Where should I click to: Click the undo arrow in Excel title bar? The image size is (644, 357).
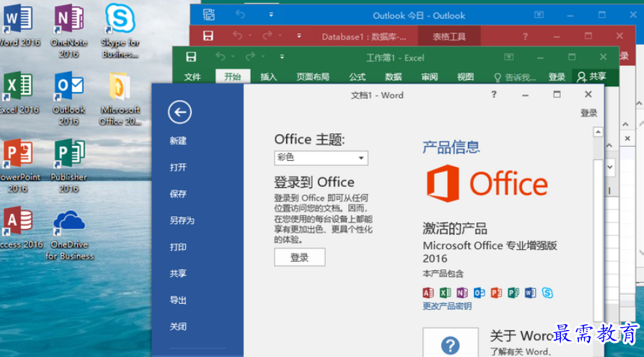[x=221, y=57]
